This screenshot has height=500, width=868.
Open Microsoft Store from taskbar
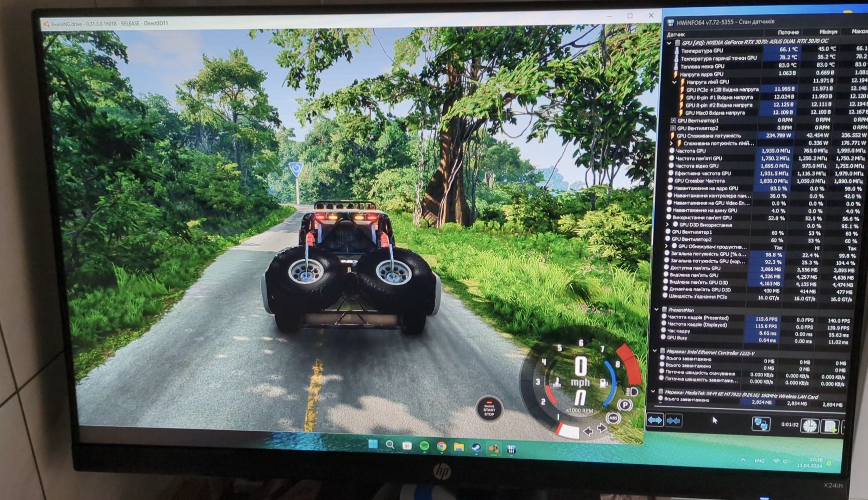(407, 445)
